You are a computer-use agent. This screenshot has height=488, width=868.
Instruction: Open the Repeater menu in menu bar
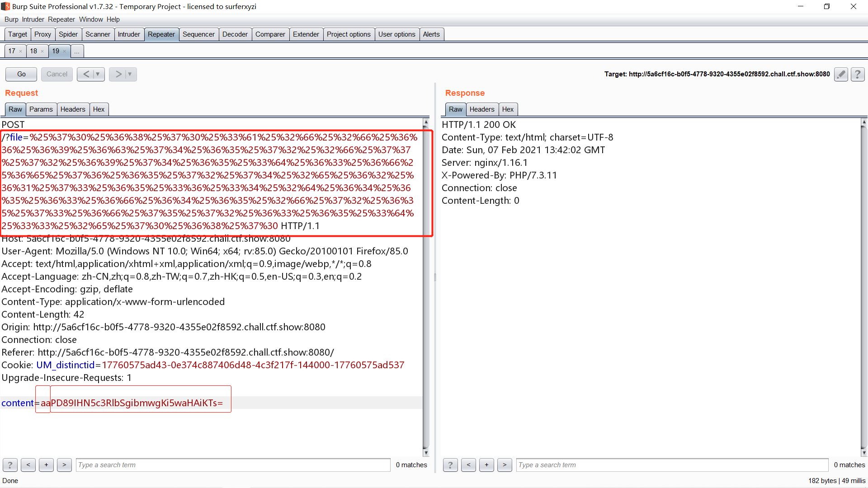coord(61,19)
